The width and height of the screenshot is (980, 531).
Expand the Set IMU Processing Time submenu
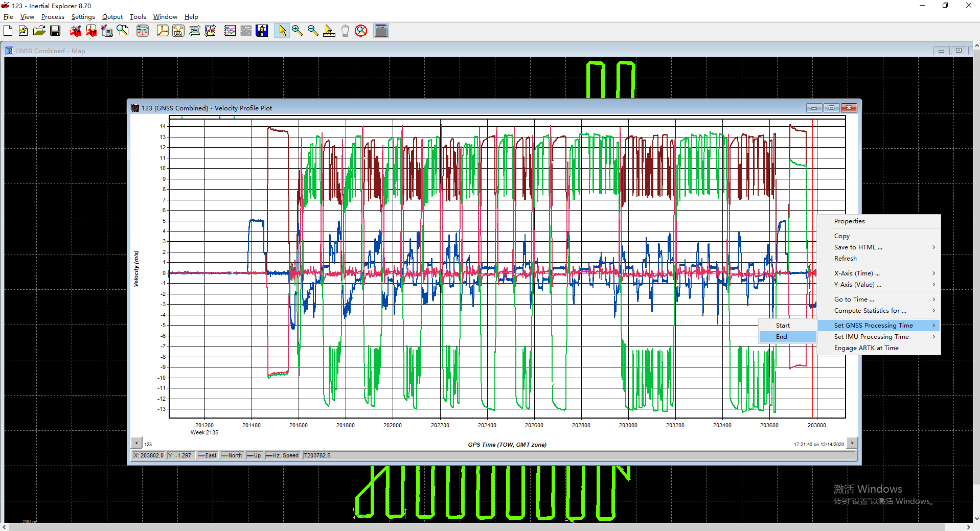pos(871,336)
